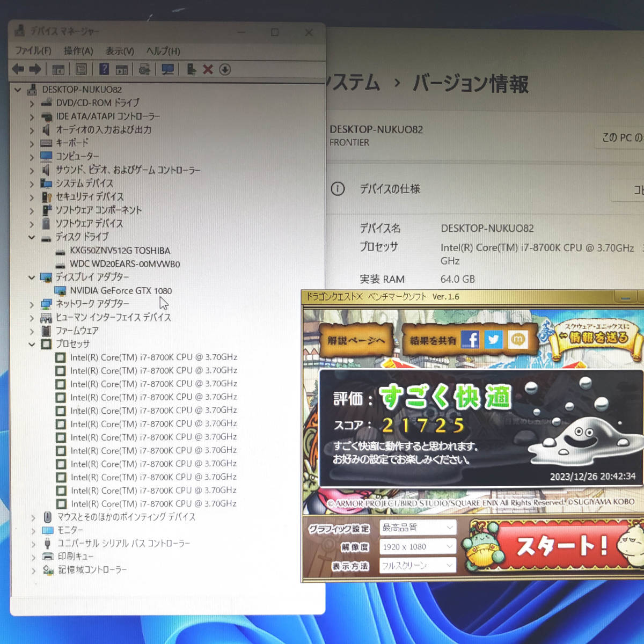Image resolution: width=644 pixels, height=644 pixels.
Task: Select the セキュリティ デバイス tree item
Action: 90,196
